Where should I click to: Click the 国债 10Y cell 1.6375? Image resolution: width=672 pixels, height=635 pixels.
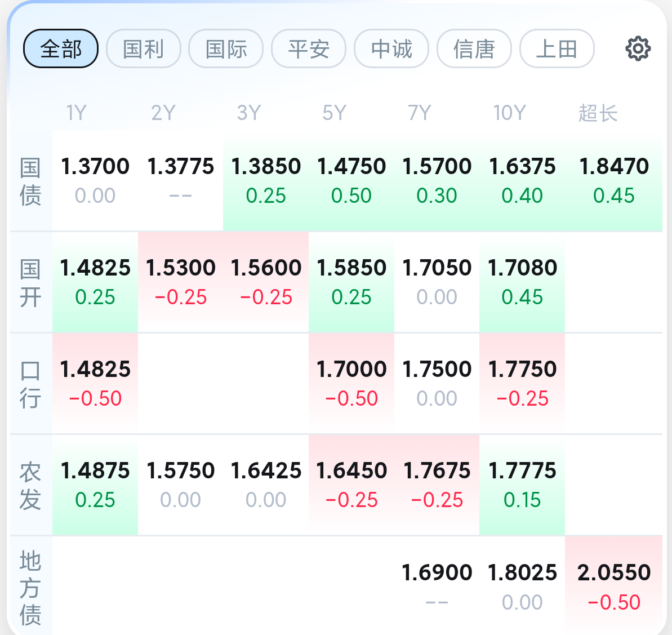[522, 181]
